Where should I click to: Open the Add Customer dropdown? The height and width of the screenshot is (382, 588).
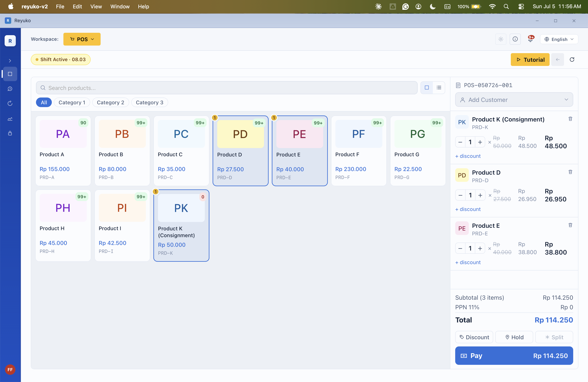point(514,100)
